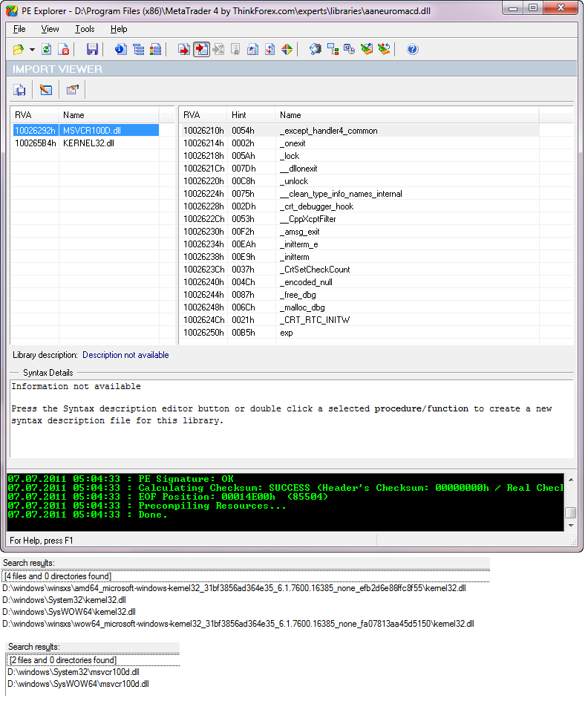Select the _CrtSetCheckCount function row
This screenshot has height=701, width=588.
[x=359, y=270]
